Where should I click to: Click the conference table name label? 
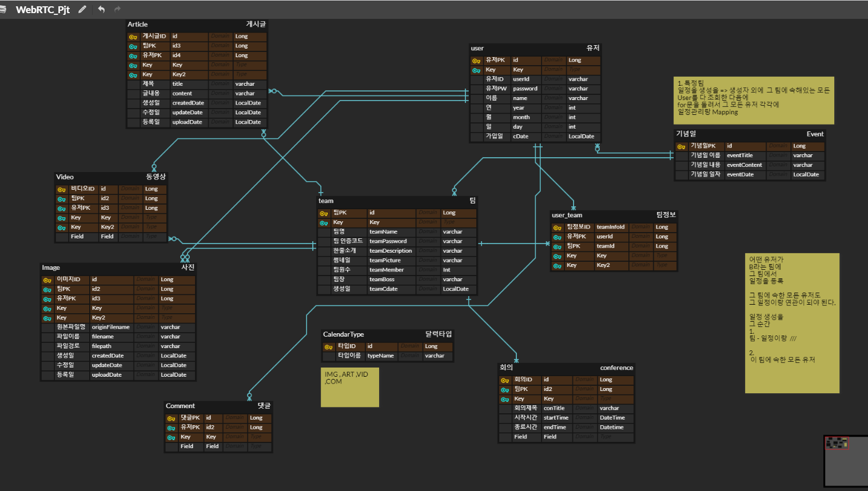(616, 368)
